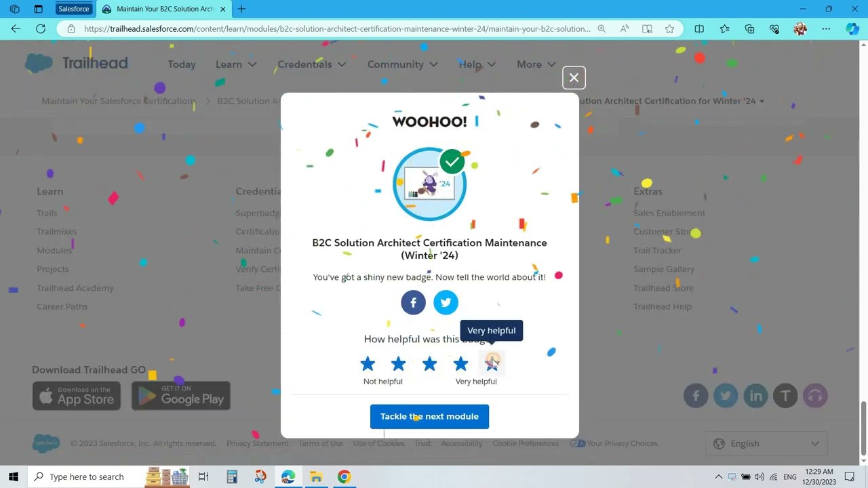Screen dimensions: 868x488
Task: Expand the More navigation dropdown
Action: tap(536, 64)
